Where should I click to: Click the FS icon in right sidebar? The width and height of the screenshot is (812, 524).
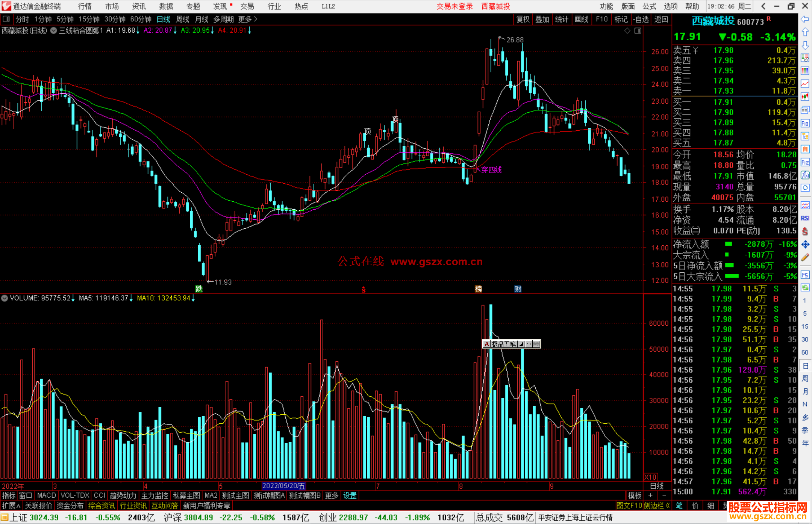point(805,275)
